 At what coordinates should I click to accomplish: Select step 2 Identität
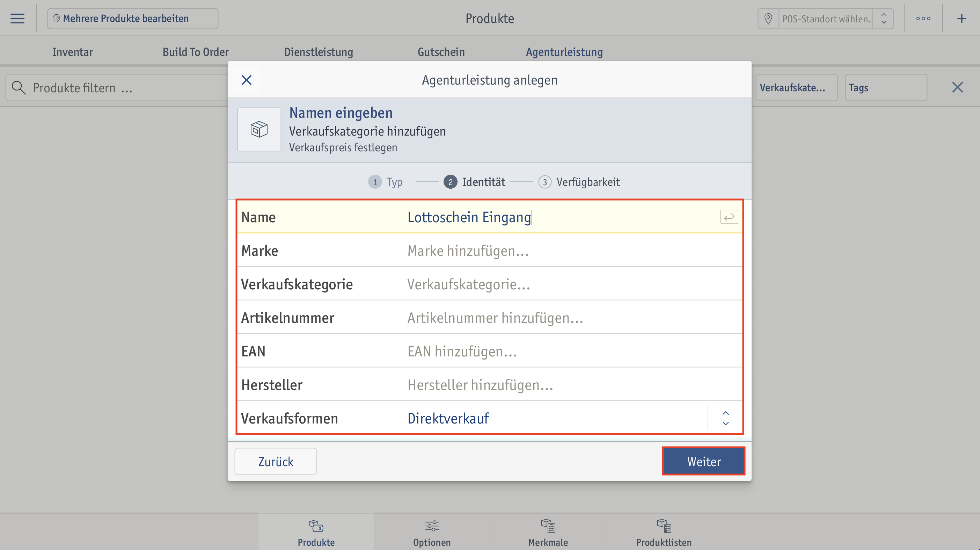(474, 182)
